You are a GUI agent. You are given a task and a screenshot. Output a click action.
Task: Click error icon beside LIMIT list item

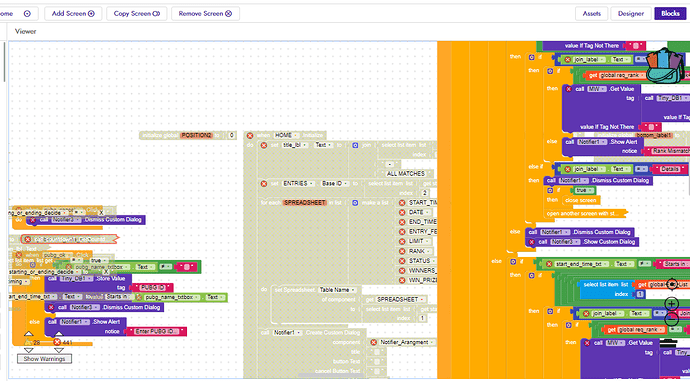coord(402,242)
